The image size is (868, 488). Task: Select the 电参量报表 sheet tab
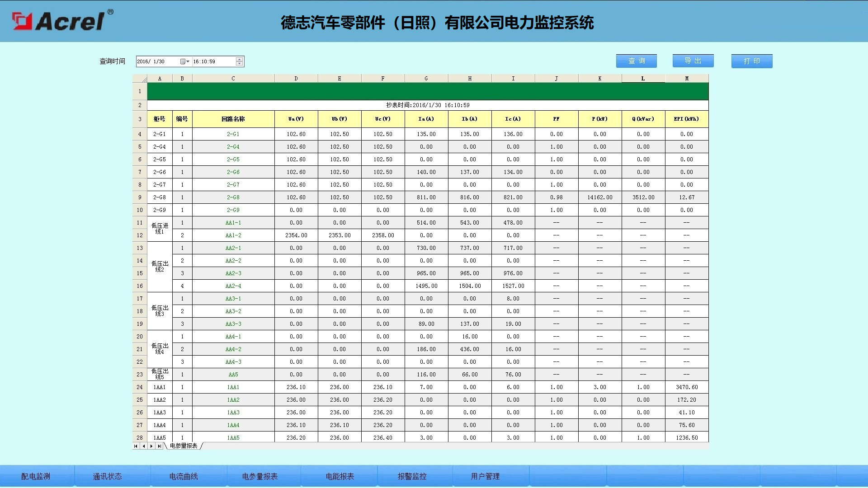(184, 446)
